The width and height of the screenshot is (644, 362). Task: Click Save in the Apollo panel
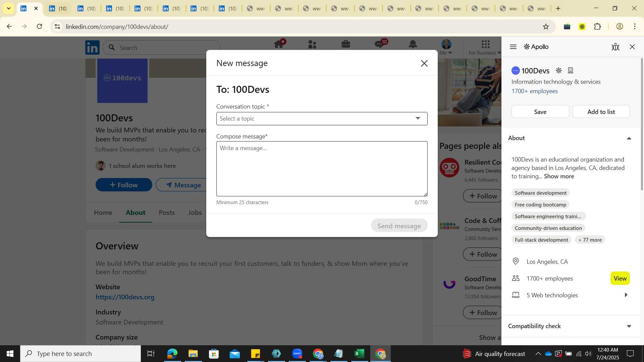pyautogui.click(x=540, y=112)
